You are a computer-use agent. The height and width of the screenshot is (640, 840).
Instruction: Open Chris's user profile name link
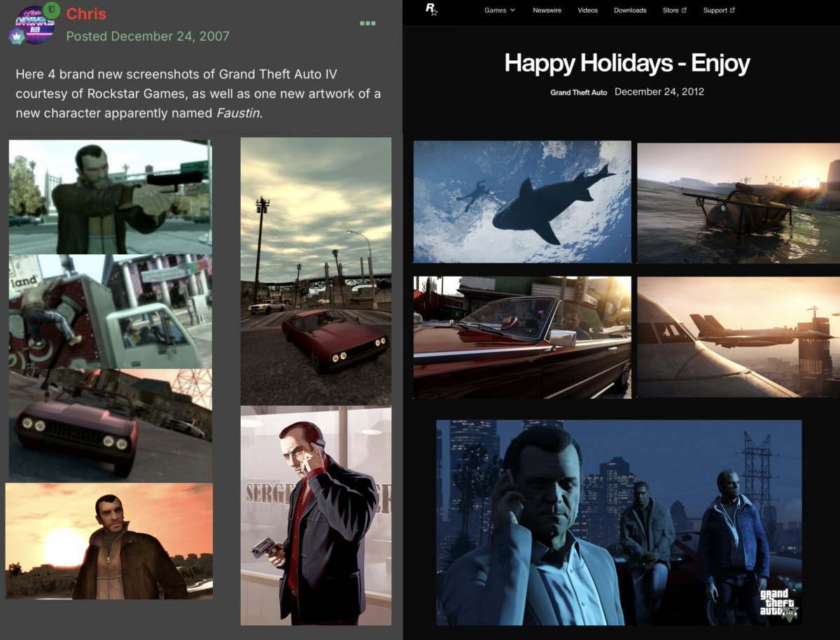(86, 14)
